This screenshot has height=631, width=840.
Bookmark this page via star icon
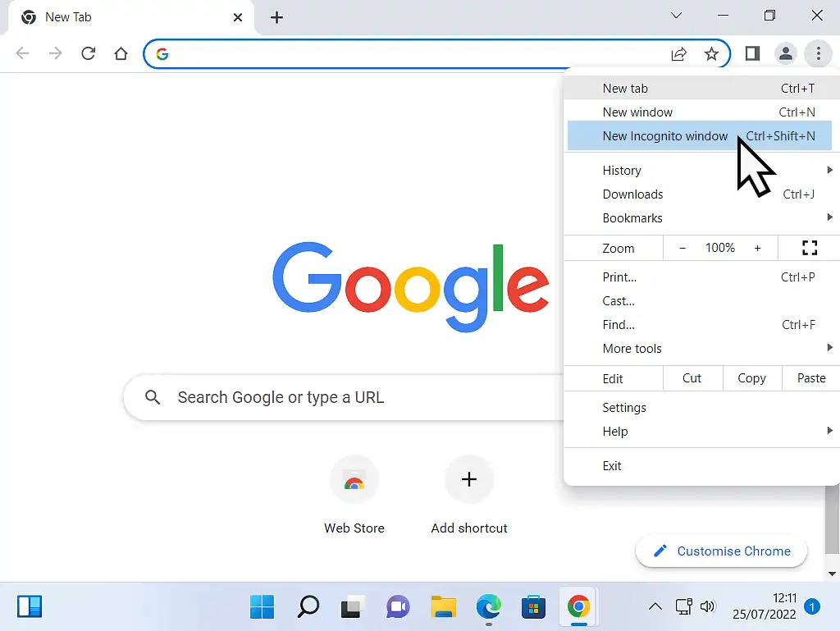tap(710, 53)
